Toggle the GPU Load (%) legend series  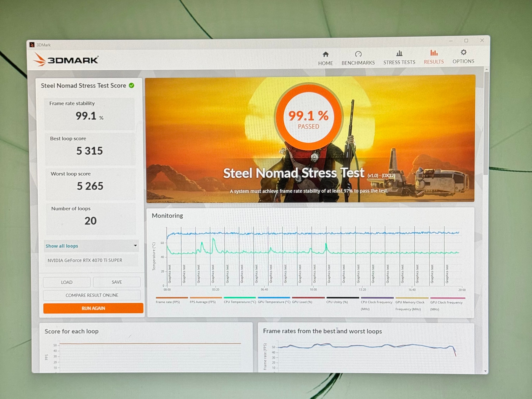point(302,302)
